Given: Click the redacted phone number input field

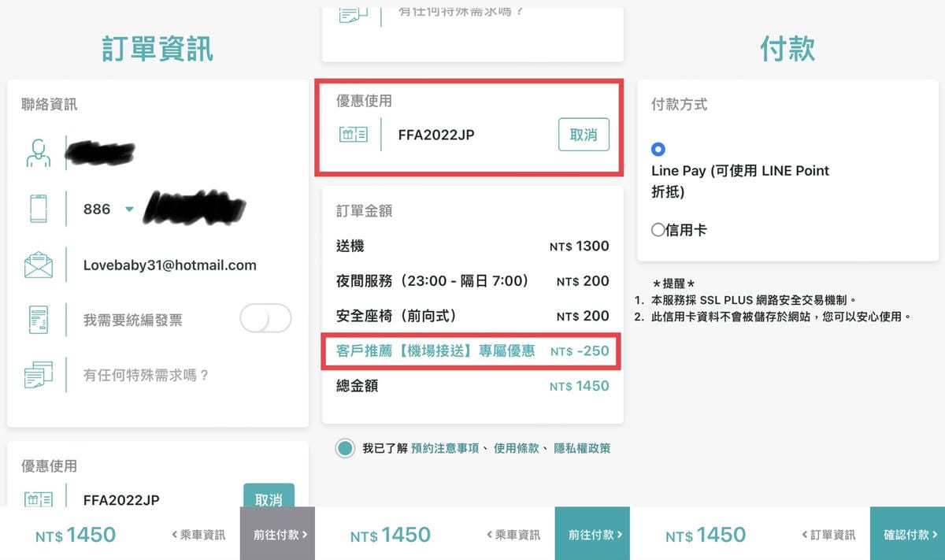Looking at the screenshot, I should (x=196, y=208).
